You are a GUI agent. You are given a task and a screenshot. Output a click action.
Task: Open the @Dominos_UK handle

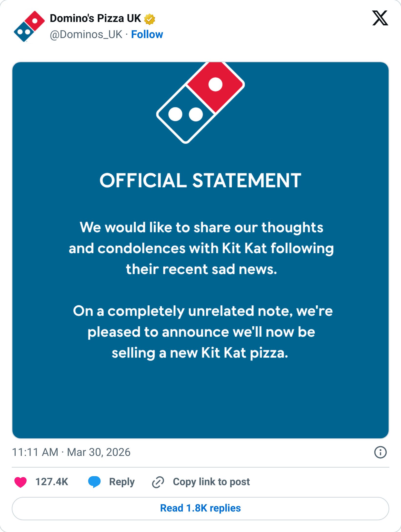pyautogui.click(x=86, y=34)
